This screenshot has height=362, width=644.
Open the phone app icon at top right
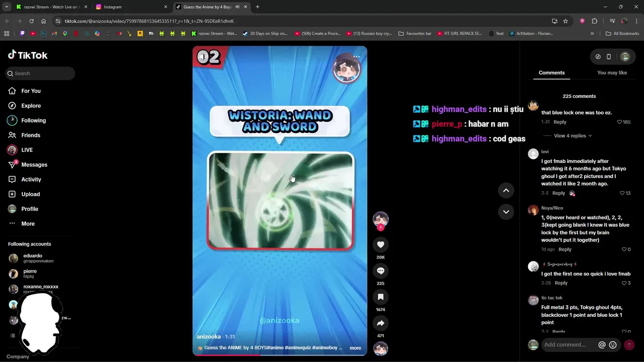click(608, 57)
